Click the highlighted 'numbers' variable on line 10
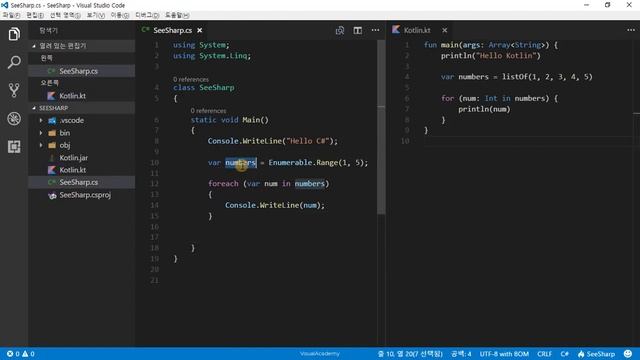 click(x=241, y=162)
